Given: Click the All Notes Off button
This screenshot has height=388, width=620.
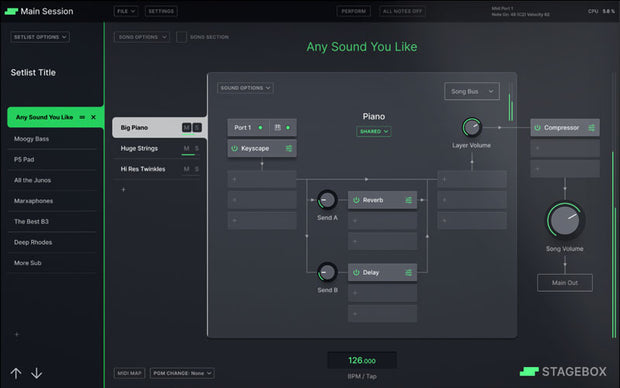Looking at the screenshot, I should [x=402, y=11].
